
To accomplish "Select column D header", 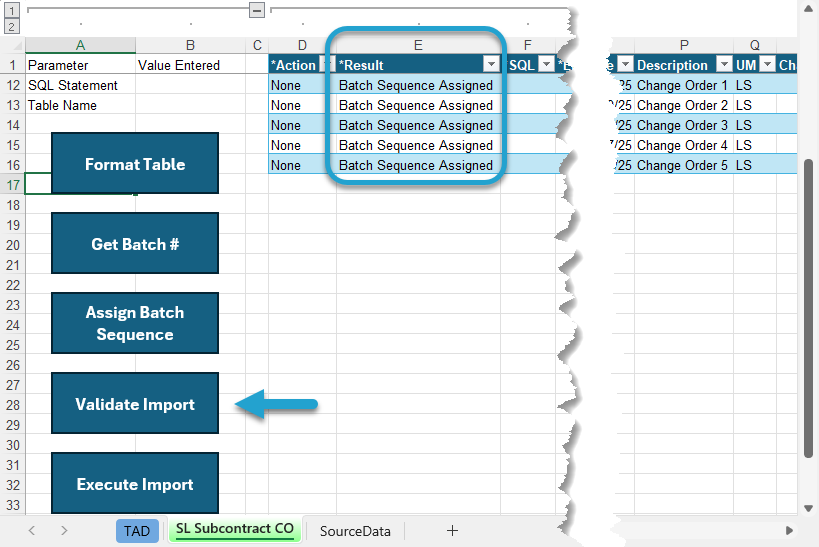I will pyautogui.click(x=302, y=45).
